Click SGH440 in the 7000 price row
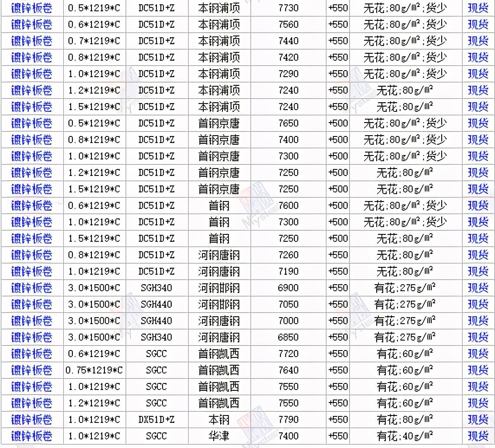 pyautogui.click(x=156, y=321)
